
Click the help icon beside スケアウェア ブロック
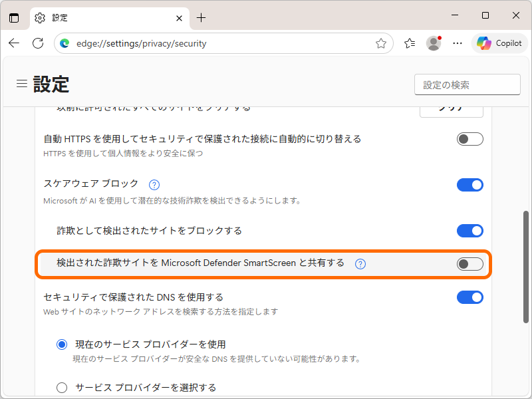coord(154,184)
